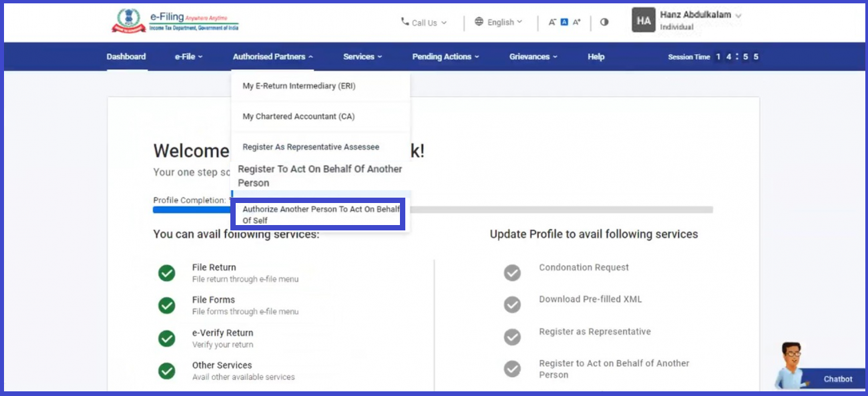Click the green File Return checkmark icon
The height and width of the screenshot is (396, 868).
(166, 273)
